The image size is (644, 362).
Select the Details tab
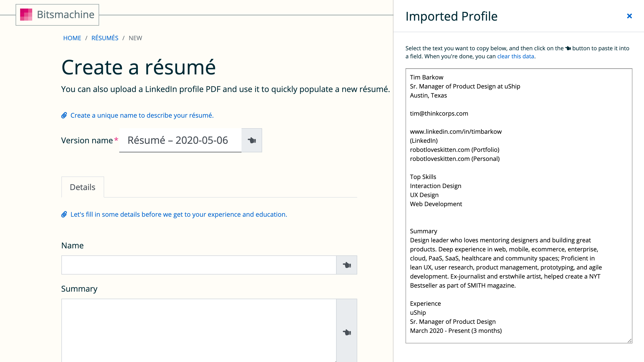(83, 187)
